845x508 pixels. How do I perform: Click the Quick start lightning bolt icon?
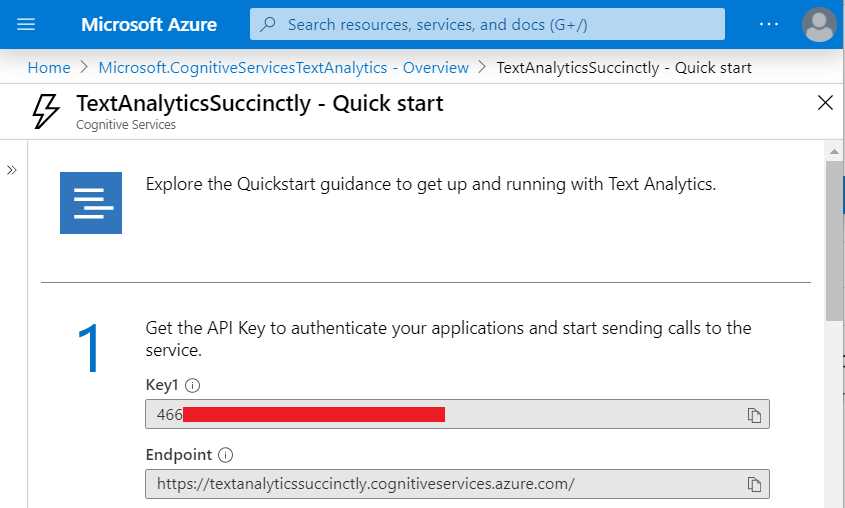pos(45,112)
